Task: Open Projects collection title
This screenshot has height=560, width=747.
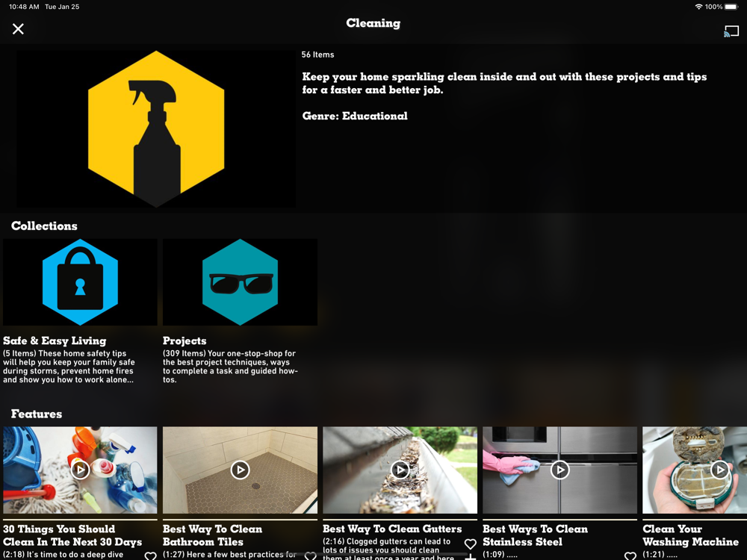Action: (x=185, y=341)
